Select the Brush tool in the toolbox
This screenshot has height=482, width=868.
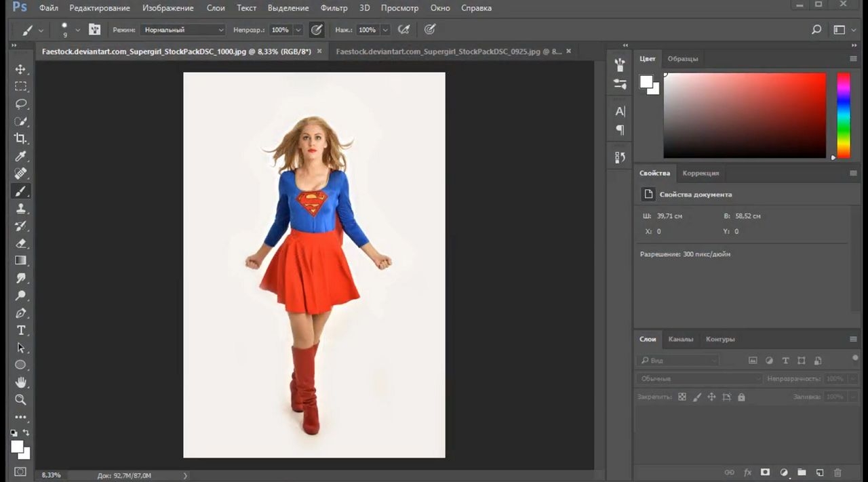coord(20,191)
